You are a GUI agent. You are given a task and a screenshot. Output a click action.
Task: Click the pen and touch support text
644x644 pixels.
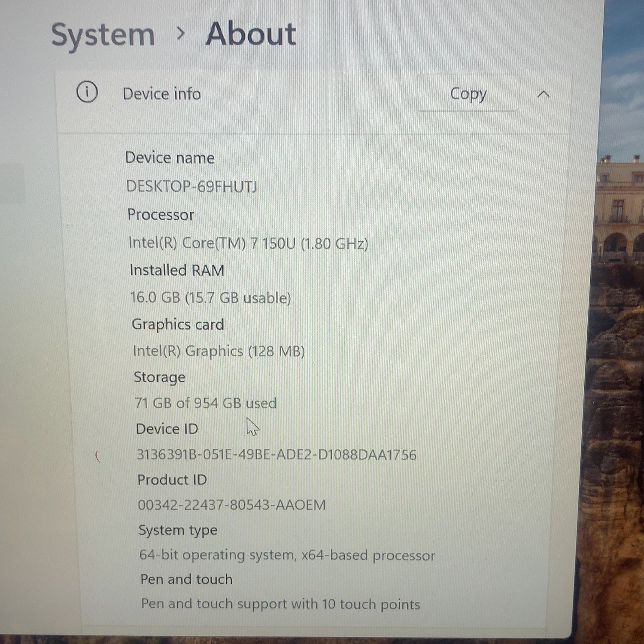281,604
